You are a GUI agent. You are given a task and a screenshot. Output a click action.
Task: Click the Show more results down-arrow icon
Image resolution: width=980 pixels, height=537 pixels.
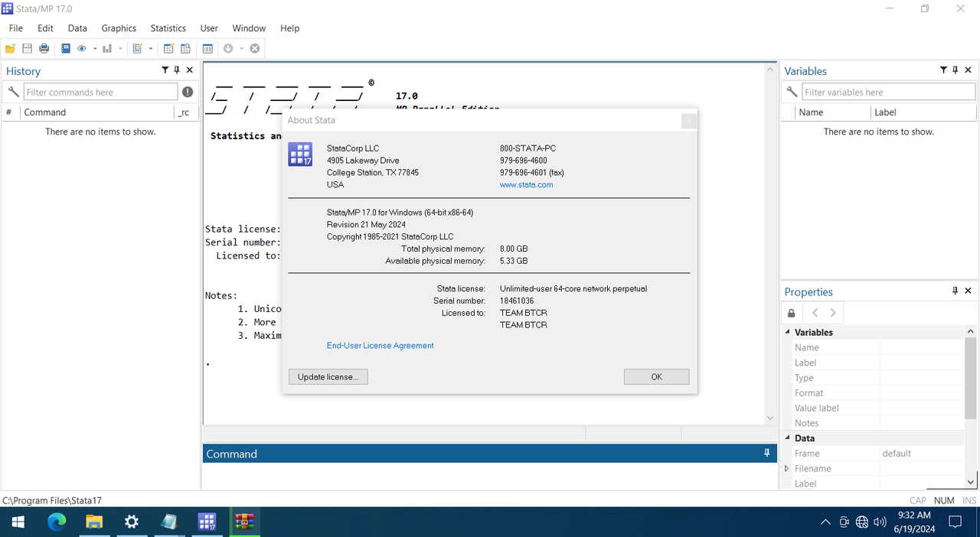pyautogui.click(x=228, y=49)
